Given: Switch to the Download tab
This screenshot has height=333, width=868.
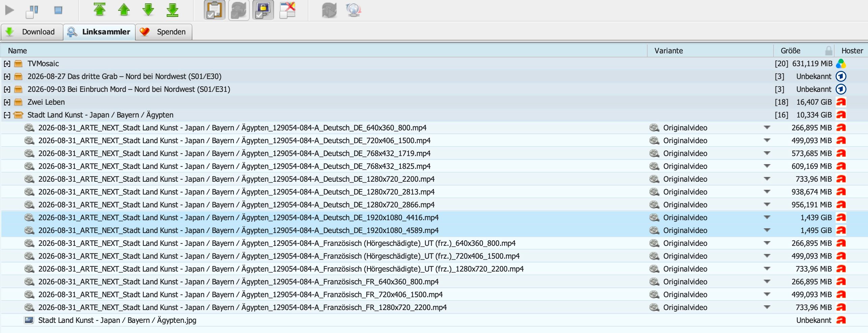Looking at the screenshot, I should (x=32, y=32).
